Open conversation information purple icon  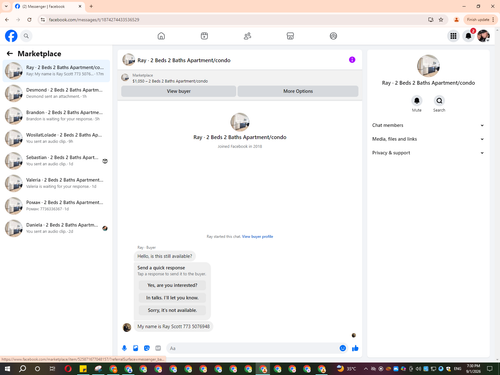(352, 60)
